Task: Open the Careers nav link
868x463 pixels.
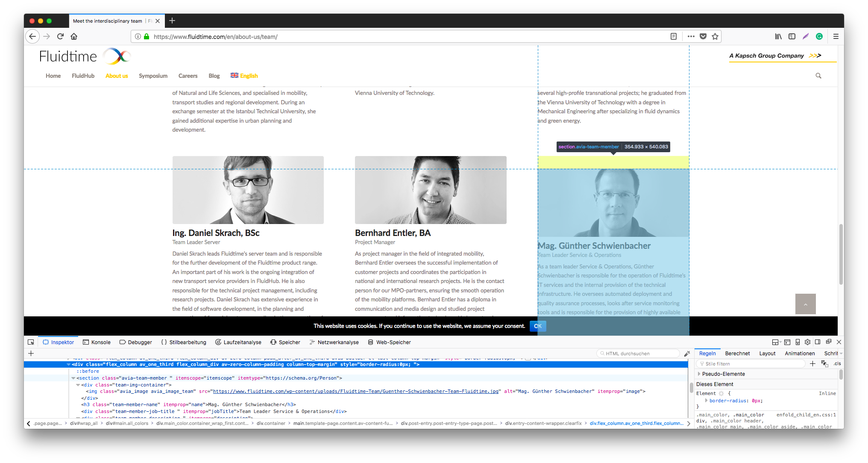Action: pyautogui.click(x=188, y=76)
